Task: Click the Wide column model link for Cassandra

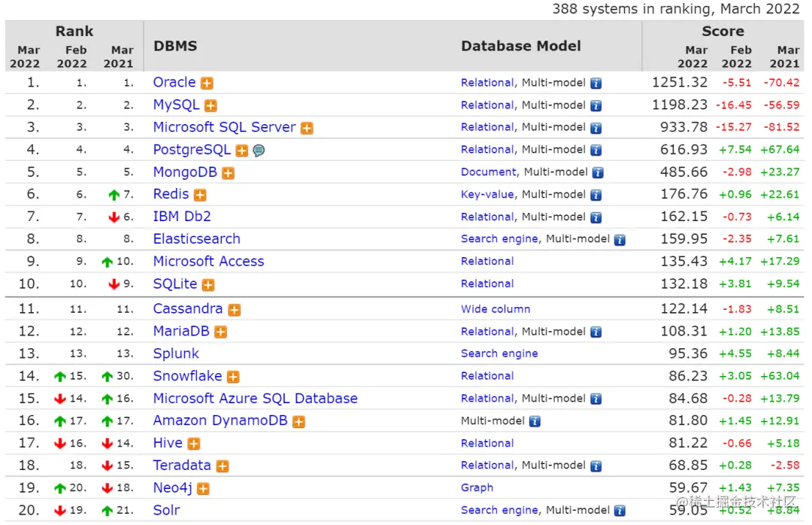Action: 495,309
